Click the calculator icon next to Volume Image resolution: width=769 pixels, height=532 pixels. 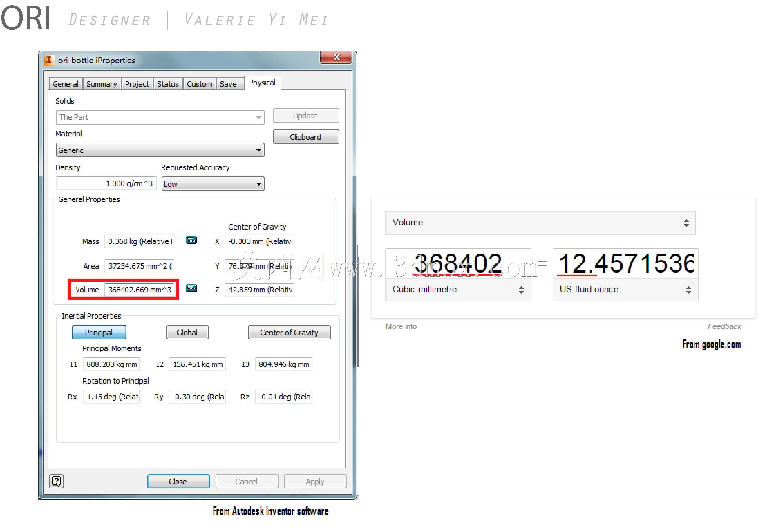tap(191, 289)
